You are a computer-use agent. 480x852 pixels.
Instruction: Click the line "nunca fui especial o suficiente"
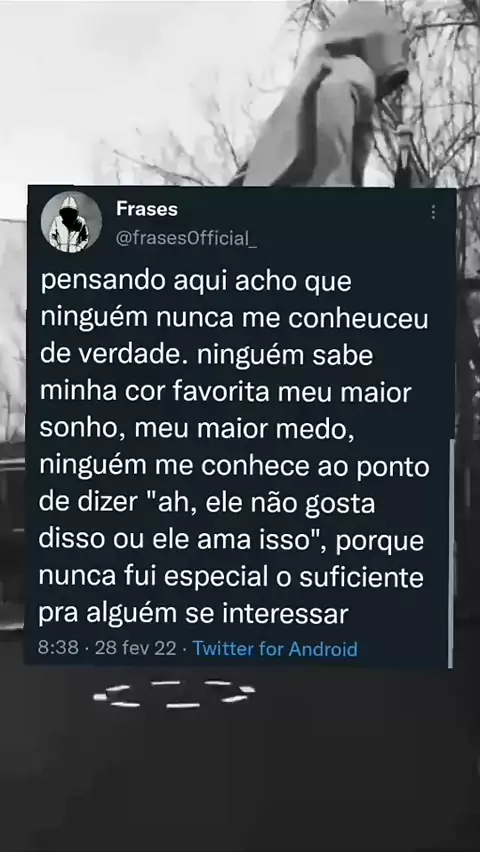(x=232, y=578)
